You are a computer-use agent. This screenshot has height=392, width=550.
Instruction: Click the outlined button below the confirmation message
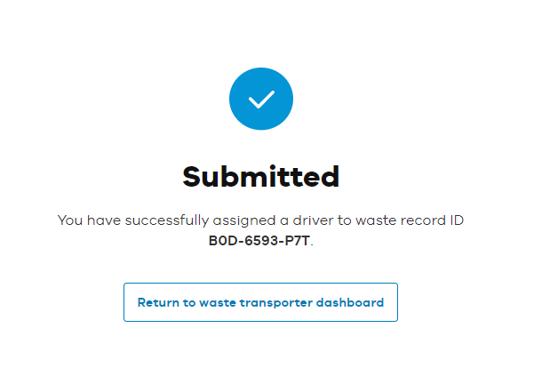point(260,302)
